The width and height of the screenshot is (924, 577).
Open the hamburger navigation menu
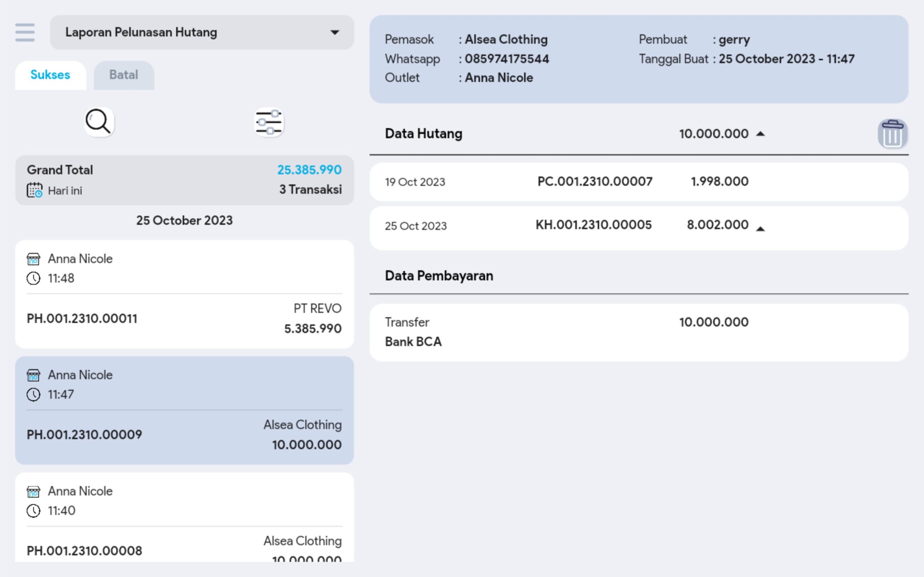(x=25, y=32)
